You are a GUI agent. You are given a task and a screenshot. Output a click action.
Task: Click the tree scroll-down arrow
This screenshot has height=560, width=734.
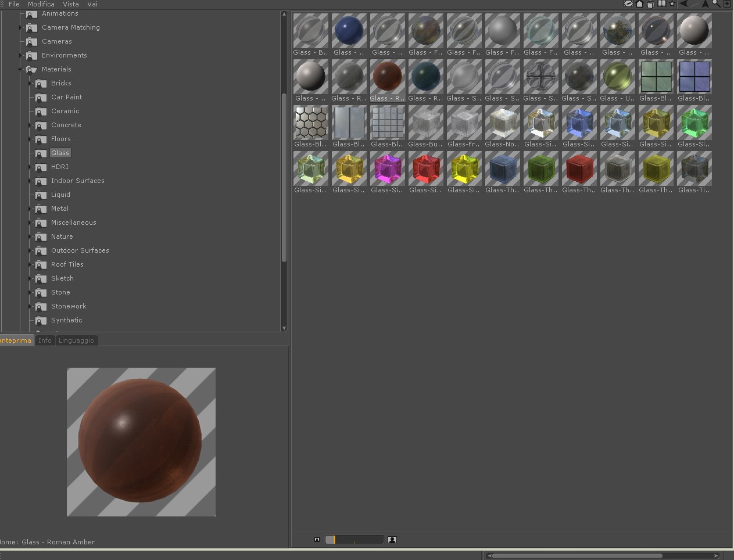coord(284,328)
